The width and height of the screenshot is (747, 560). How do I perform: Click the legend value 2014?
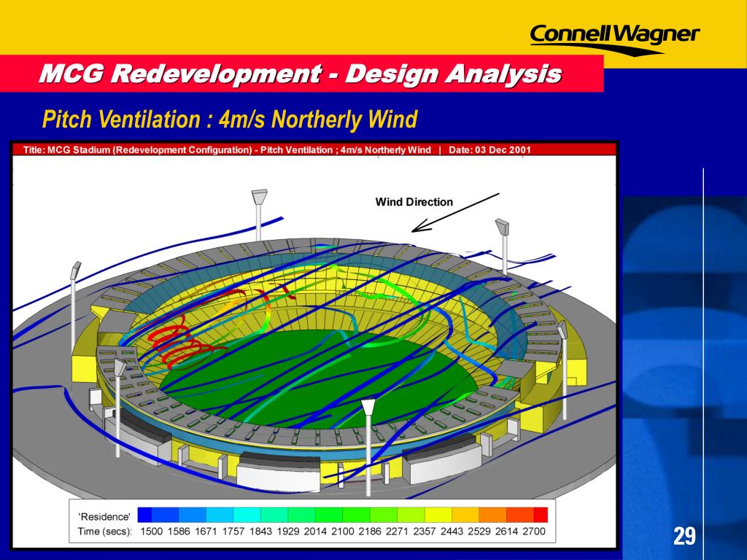pos(315,532)
